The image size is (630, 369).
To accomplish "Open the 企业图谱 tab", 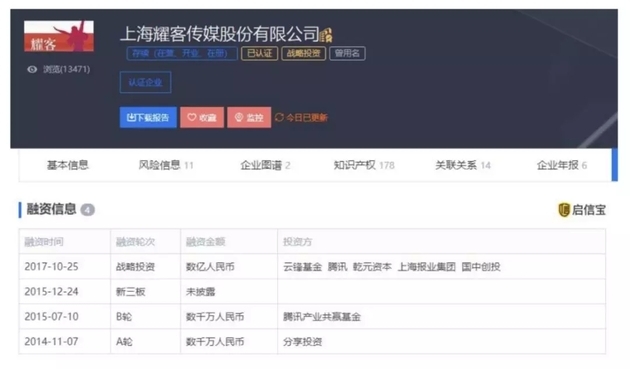I will (x=265, y=165).
